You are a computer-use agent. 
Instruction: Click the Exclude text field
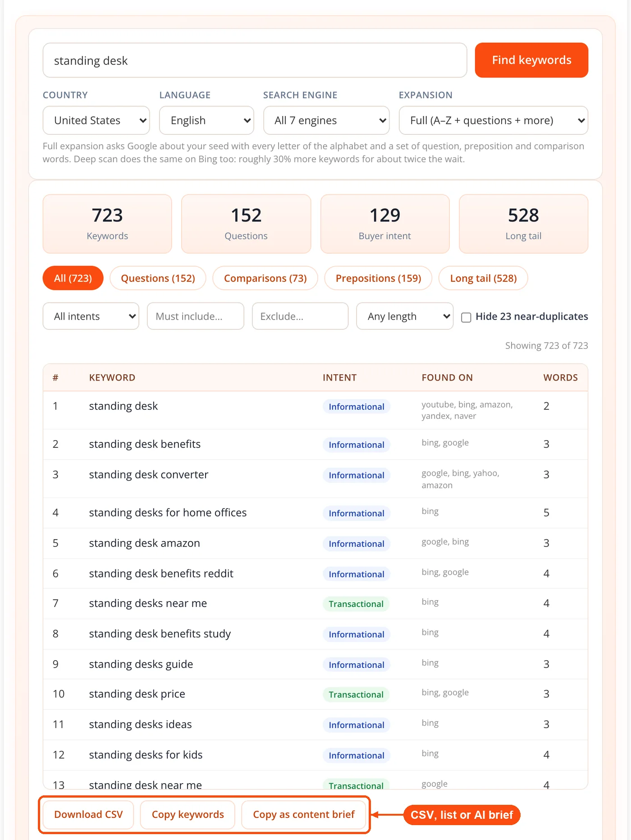tap(300, 316)
